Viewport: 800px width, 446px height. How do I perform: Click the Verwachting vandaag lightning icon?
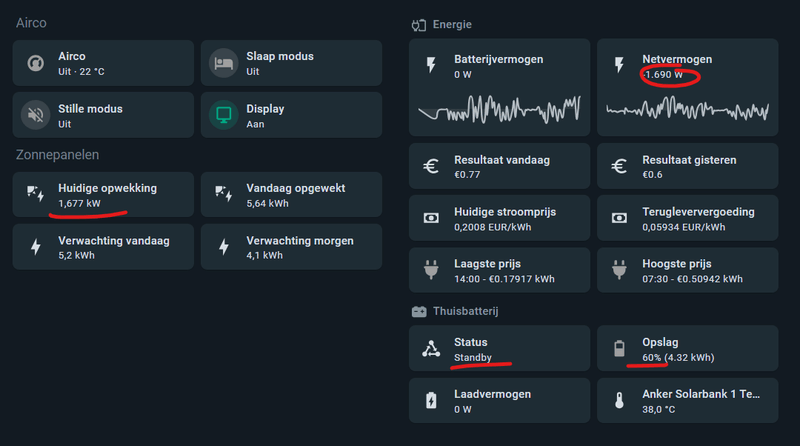35,246
